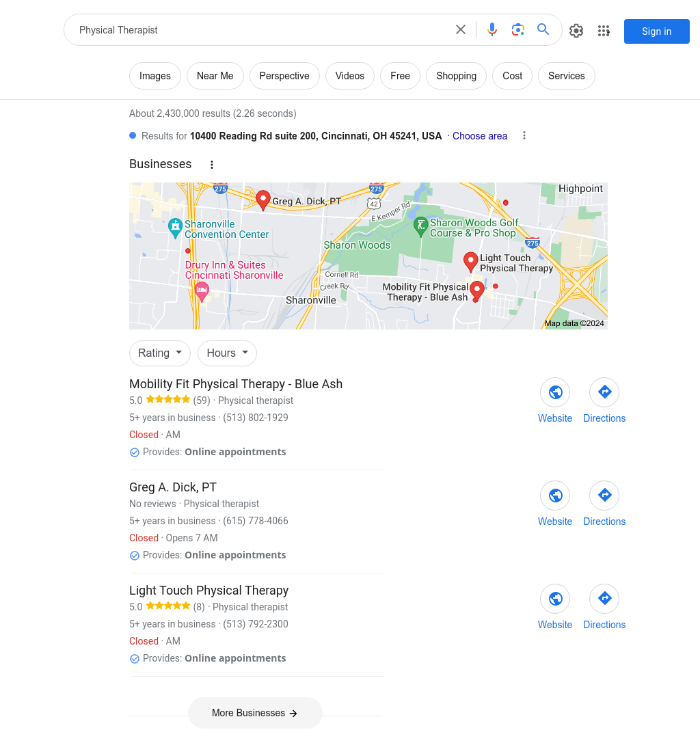This screenshot has height=745, width=700.
Task: Expand the Rating filter dropdown
Action: [x=160, y=353]
